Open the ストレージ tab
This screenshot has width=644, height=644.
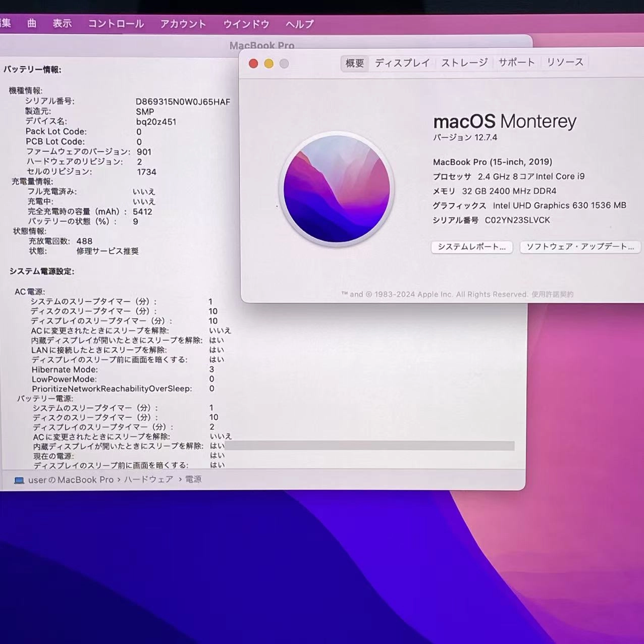[463, 62]
